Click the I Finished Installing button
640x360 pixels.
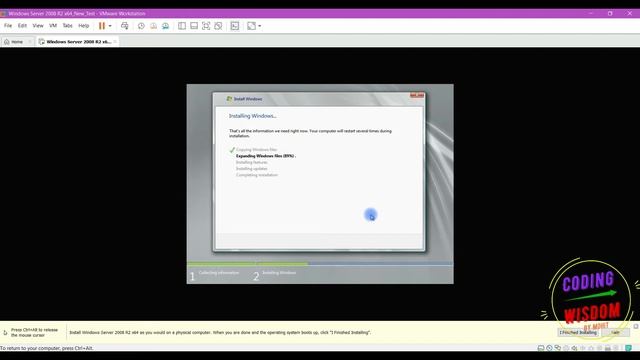tap(578, 333)
